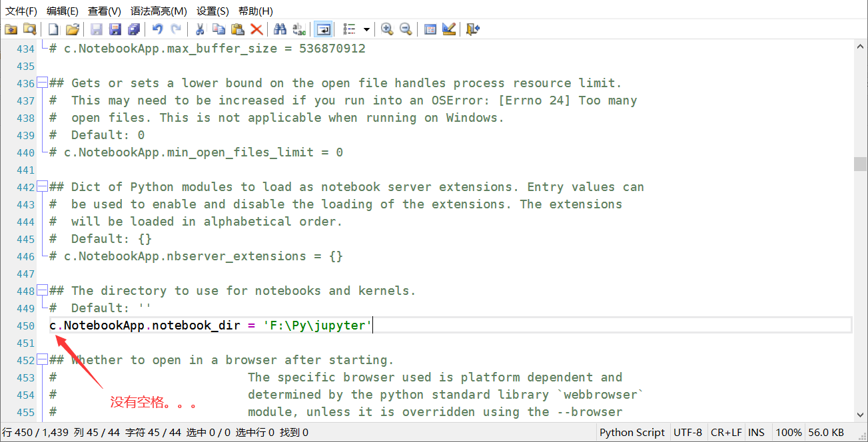Click the Zoom out magnifier icon
Screen dimensions: 868x442
[x=406, y=29]
